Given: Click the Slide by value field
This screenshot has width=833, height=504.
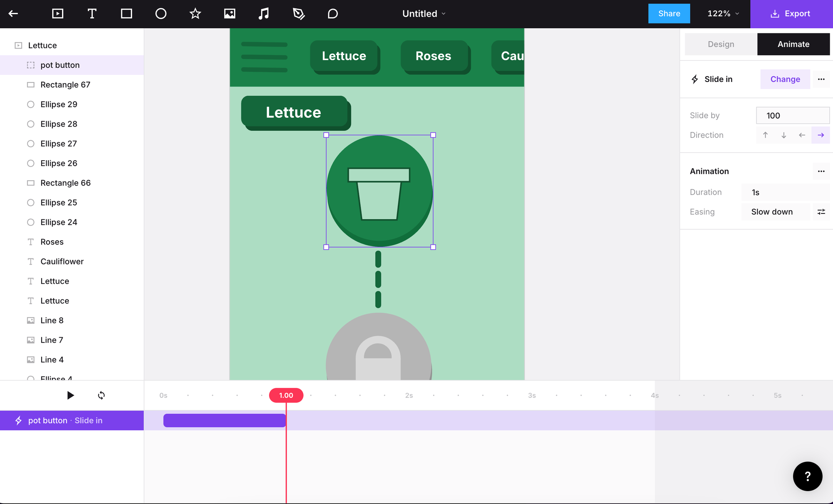Looking at the screenshot, I should 792,115.
